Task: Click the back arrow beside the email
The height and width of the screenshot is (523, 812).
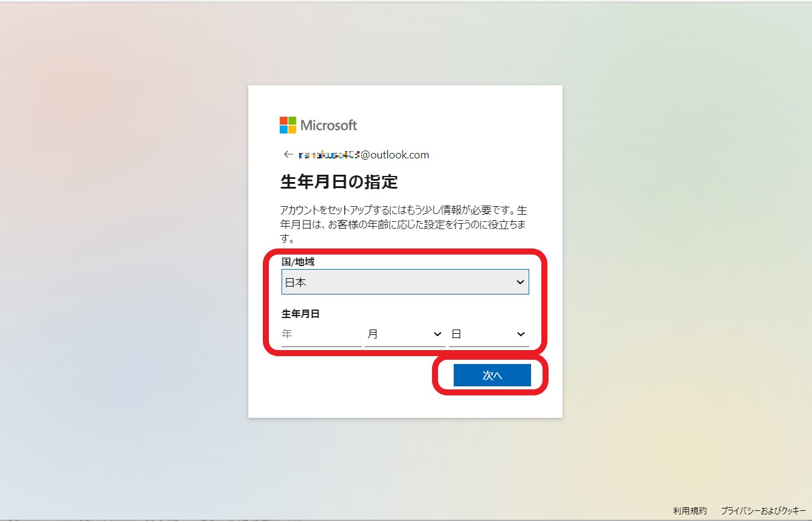Action: tap(288, 154)
